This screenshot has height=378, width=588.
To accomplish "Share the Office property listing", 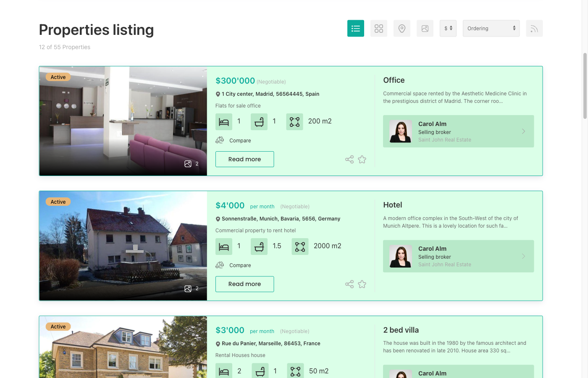I will coord(349,160).
